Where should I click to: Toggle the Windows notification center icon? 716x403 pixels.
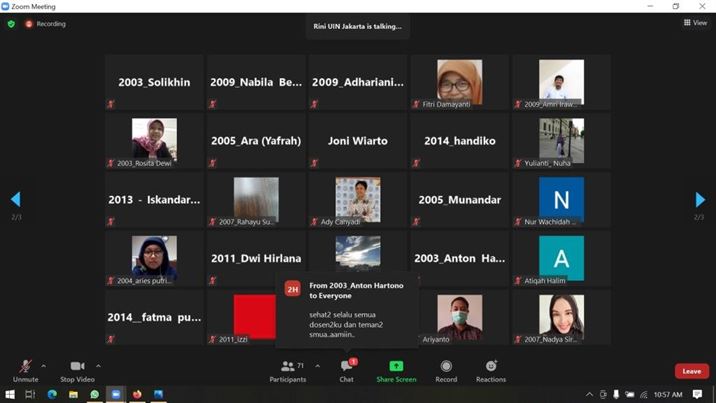698,395
